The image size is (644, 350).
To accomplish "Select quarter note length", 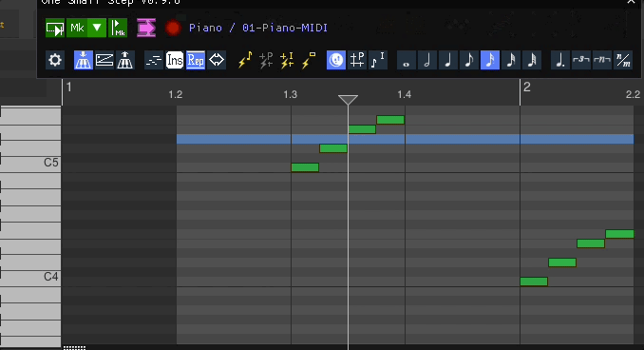I will [x=448, y=60].
